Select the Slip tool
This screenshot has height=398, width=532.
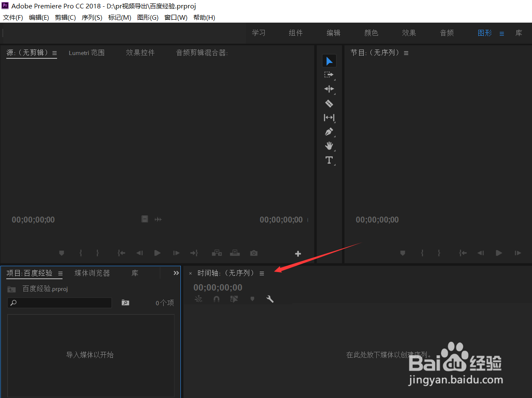click(x=329, y=118)
